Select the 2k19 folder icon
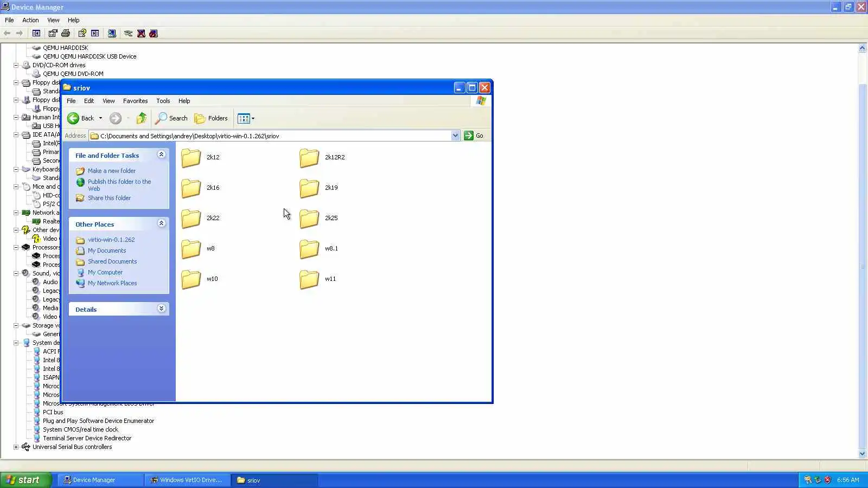 [309, 188]
